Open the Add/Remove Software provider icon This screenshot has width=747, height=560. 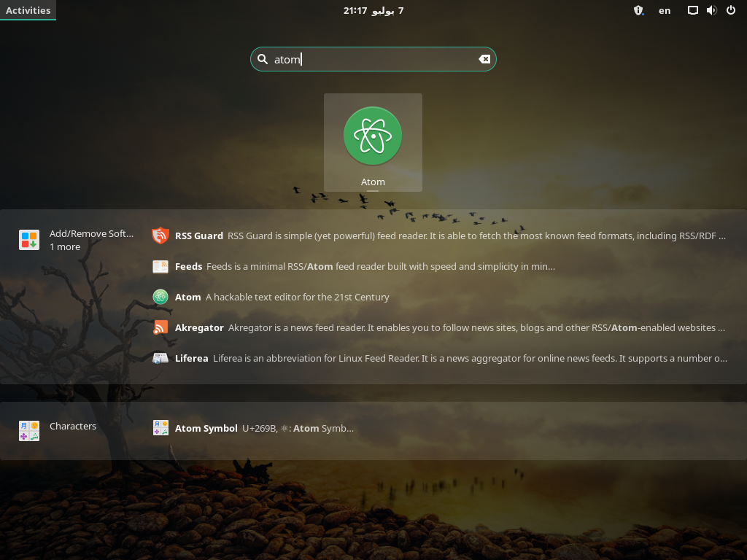(29, 240)
